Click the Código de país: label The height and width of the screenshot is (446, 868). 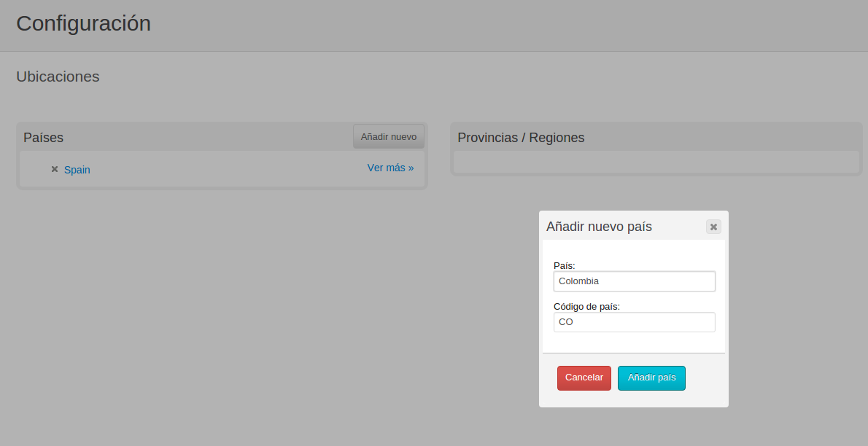pos(586,307)
